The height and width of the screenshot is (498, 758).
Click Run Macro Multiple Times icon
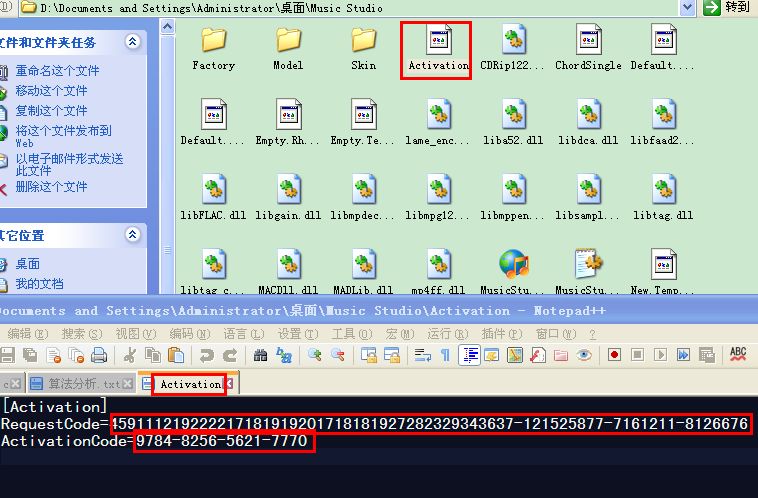tap(683, 355)
